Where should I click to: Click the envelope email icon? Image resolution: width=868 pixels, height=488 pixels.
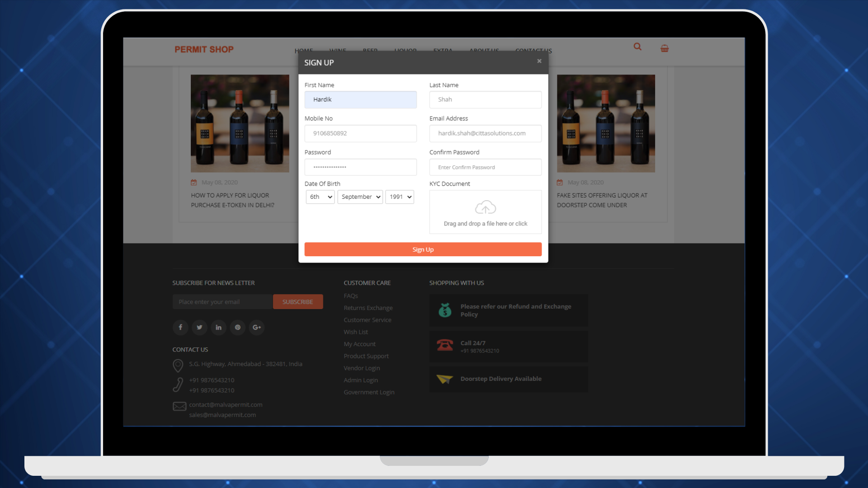(179, 406)
